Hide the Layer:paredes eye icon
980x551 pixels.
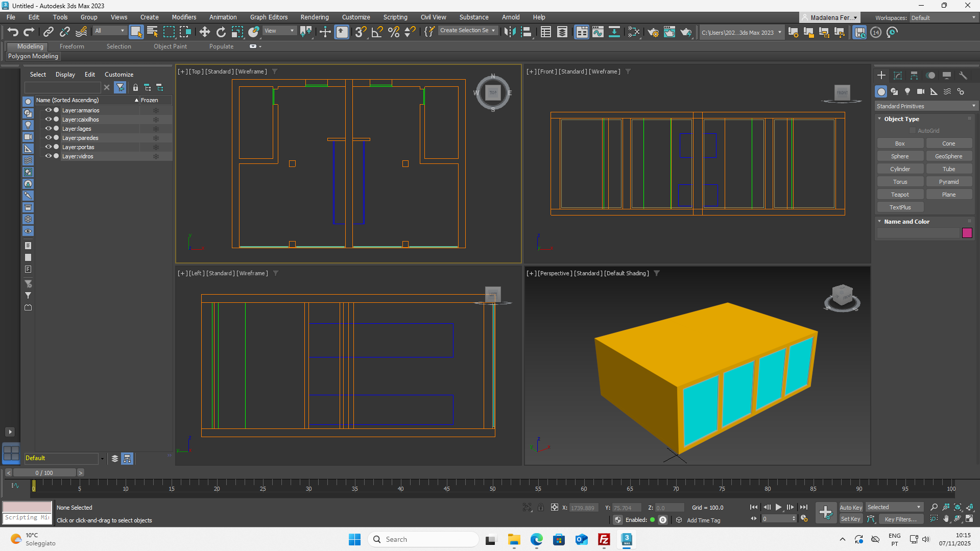[49, 138]
